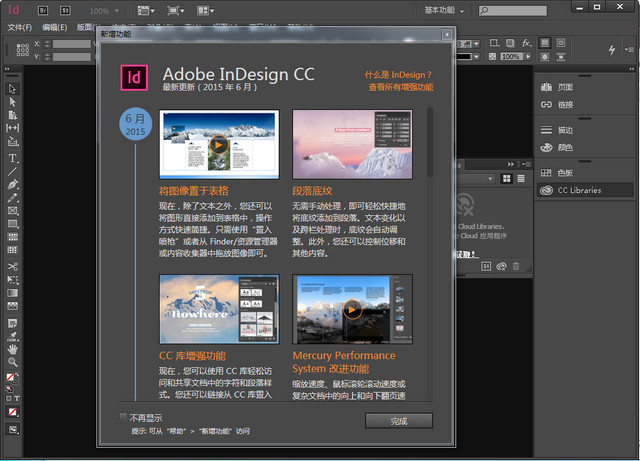Set formatting affects text
This screenshot has height=461, width=640.
point(17,398)
